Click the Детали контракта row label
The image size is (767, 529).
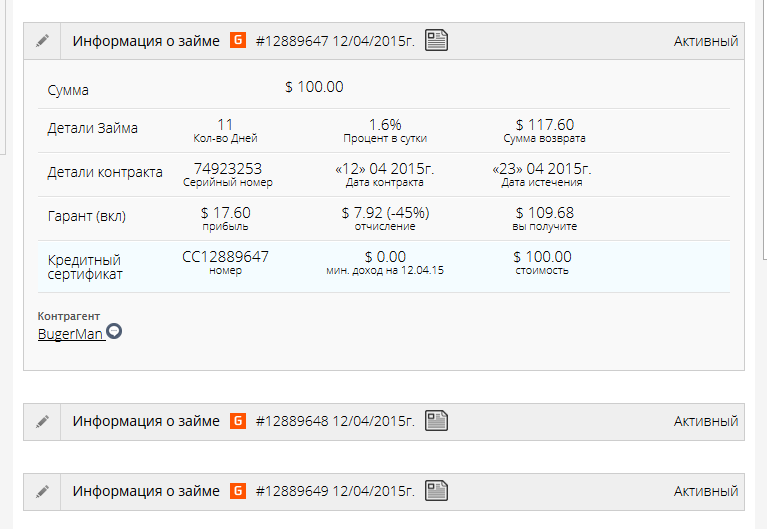tap(105, 172)
